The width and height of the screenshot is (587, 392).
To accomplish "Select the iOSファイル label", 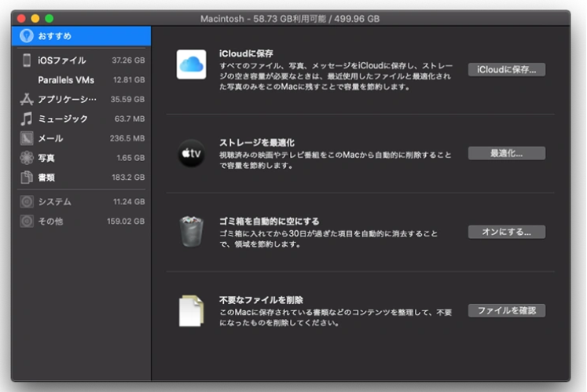I will (62, 60).
